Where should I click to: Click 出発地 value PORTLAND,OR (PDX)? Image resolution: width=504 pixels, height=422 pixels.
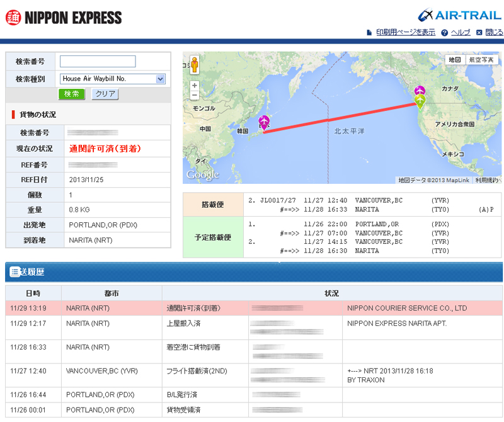pyautogui.click(x=103, y=225)
